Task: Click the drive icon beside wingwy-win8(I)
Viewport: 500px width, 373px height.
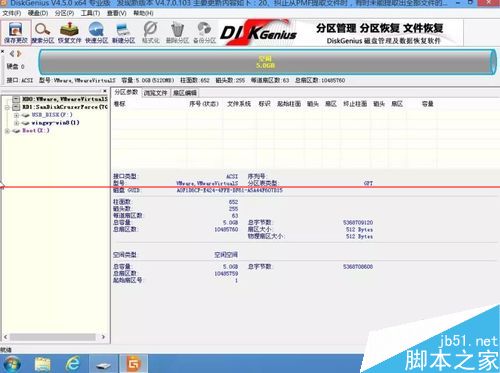Action: pyautogui.click(x=26, y=123)
